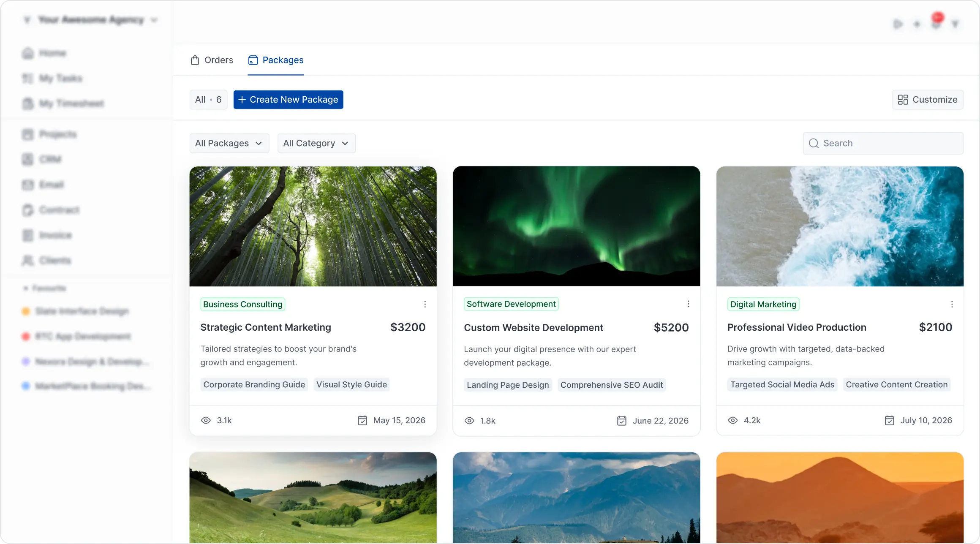Image resolution: width=980 pixels, height=544 pixels.
Task: Open more options for Strategic Content Marketing
Action: pos(425,304)
